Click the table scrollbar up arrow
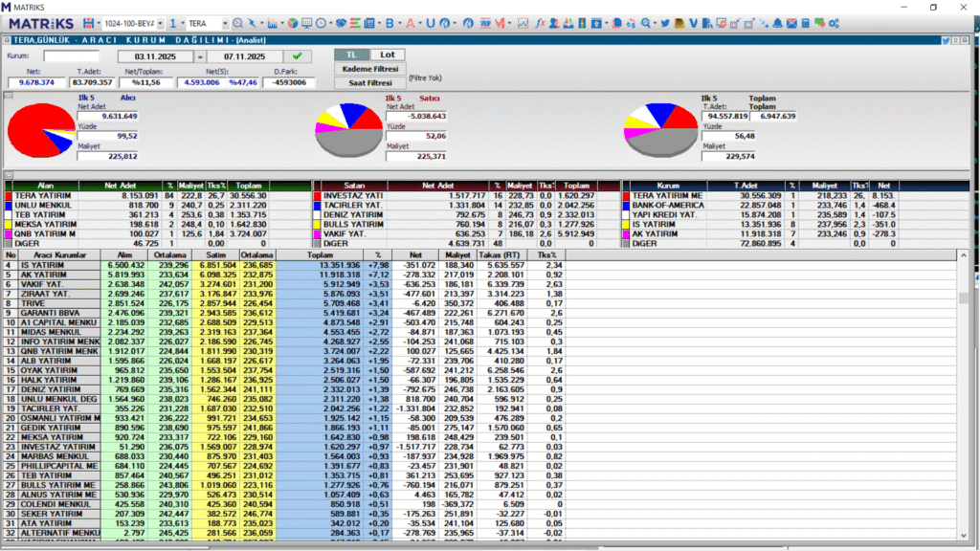Image resolution: width=980 pixels, height=551 pixels. pyautogui.click(x=963, y=255)
